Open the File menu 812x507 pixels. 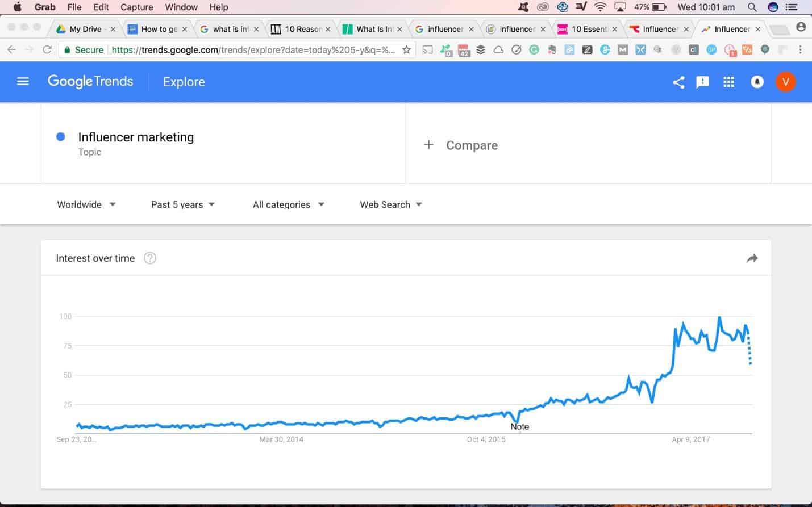tap(74, 7)
